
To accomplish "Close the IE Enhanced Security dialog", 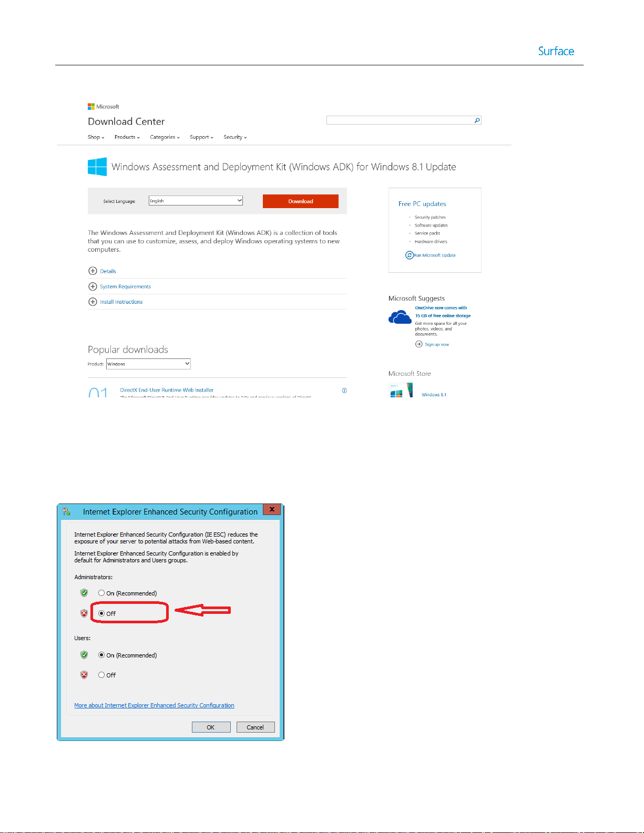I will (x=272, y=509).
